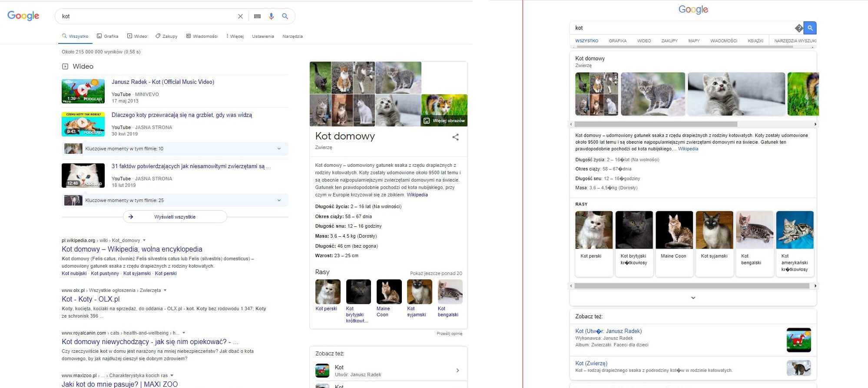Open the Zakupy tab in left window

(x=166, y=36)
